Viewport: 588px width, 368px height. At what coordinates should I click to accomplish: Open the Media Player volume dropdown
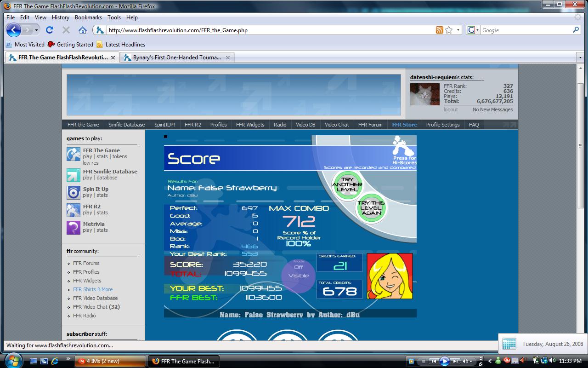tap(470, 361)
